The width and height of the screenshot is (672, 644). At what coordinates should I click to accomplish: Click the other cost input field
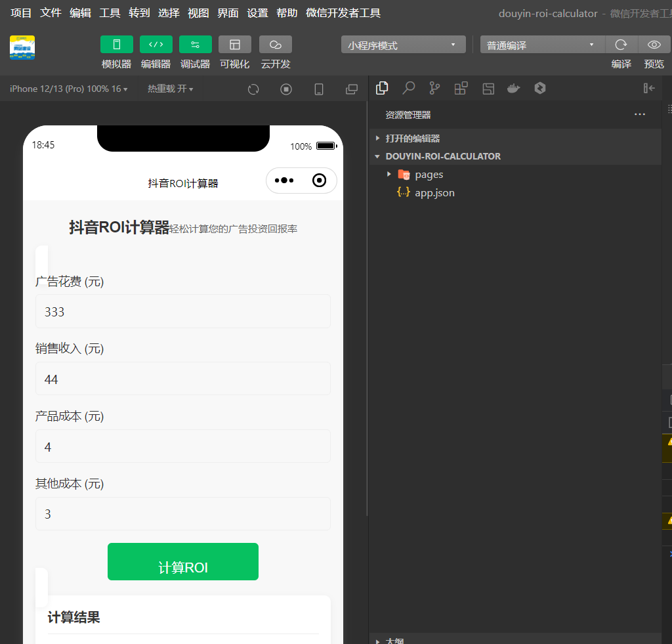pos(183,513)
